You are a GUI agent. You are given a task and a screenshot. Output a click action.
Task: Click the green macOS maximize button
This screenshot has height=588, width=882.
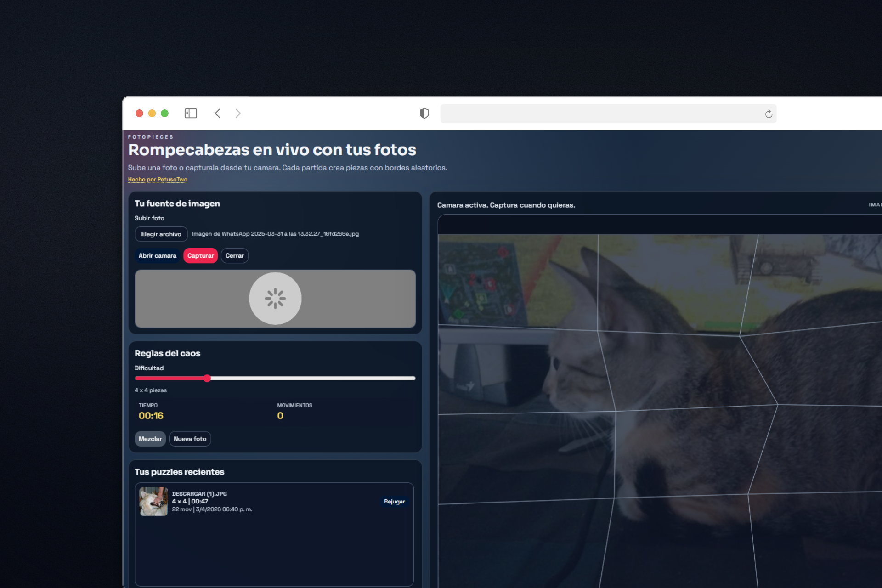coord(164,113)
